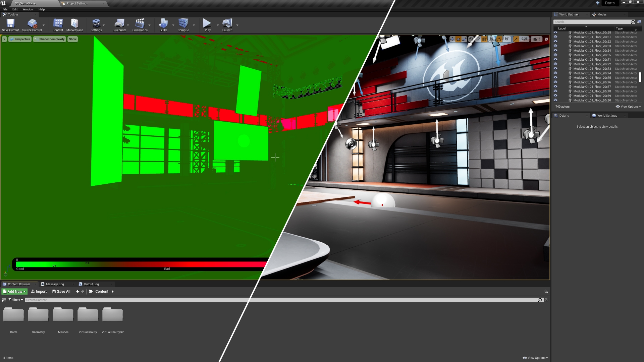Toggle snap to grid in viewport toolbar
This screenshot has height=362, width=644.
pyautogui.click(x=485, y=39)
